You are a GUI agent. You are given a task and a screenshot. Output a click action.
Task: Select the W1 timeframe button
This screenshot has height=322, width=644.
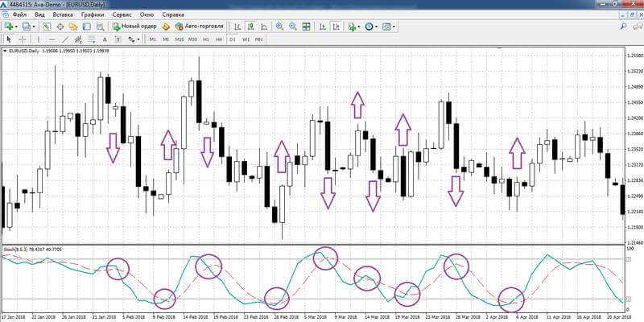coord(246,39)
